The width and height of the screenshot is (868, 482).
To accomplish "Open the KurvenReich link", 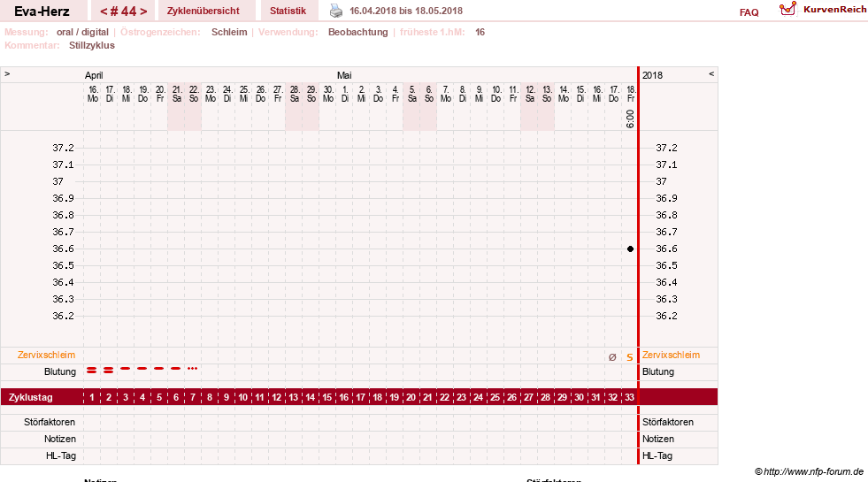I will point(834,10).
